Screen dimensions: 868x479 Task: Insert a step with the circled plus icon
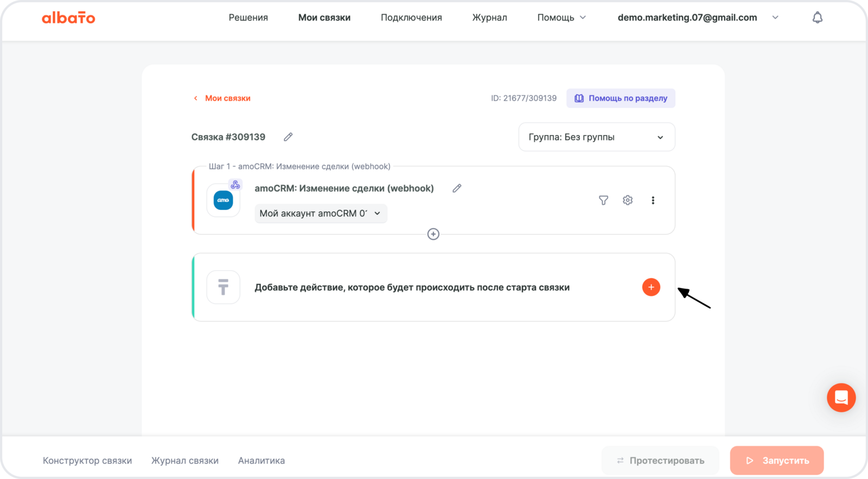click(433, 234)
